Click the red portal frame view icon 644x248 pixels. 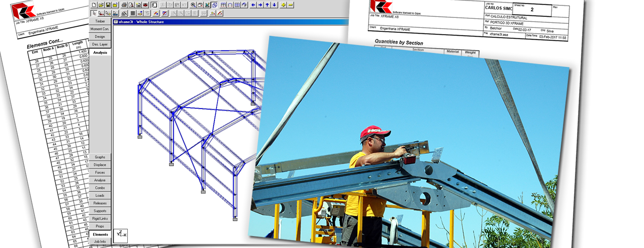point(223,5)
